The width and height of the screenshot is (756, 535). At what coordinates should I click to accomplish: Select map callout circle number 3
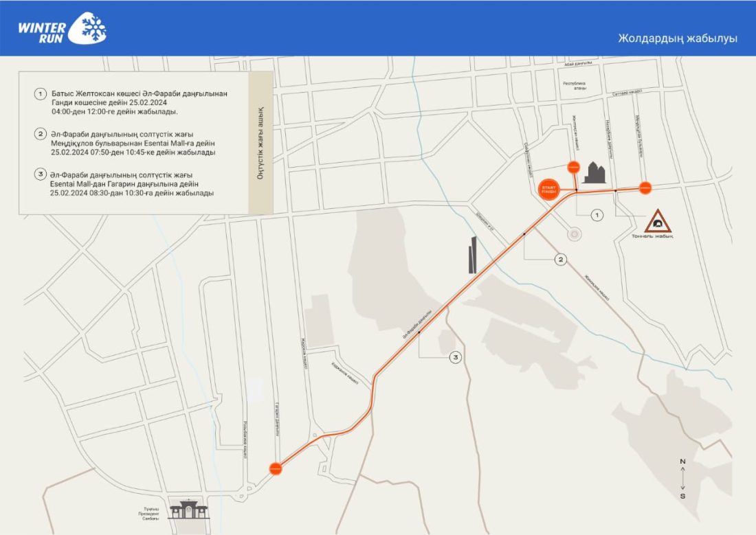click(x=454, y=357)
